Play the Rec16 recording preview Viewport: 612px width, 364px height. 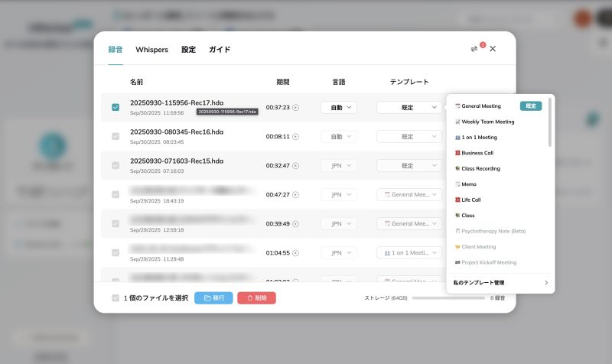pyautogui.click(x=296, y=137)
